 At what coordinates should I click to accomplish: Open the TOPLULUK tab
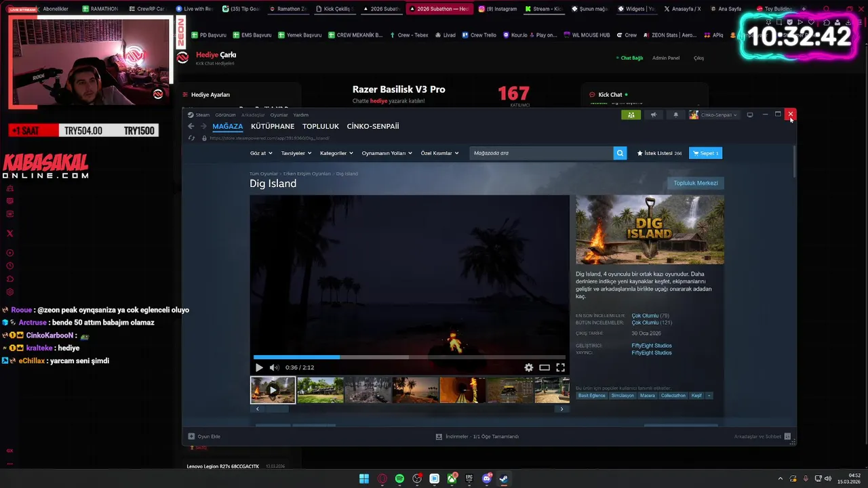click(321, 126)
